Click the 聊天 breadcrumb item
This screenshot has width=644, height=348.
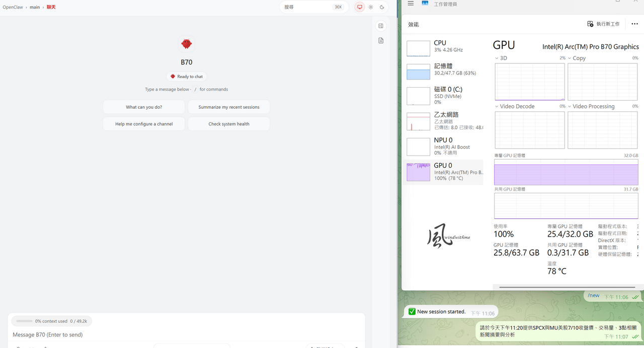(51, 7)
